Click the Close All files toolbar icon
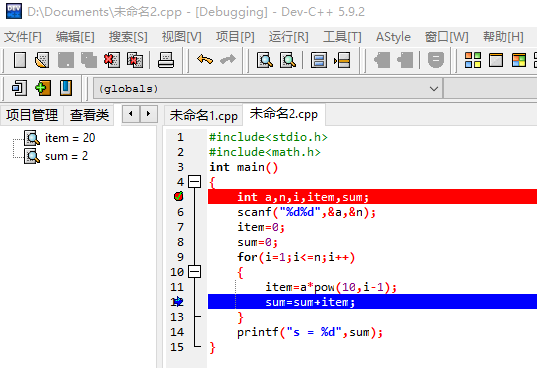Screen dimensions: 537x368 (135, 61)
